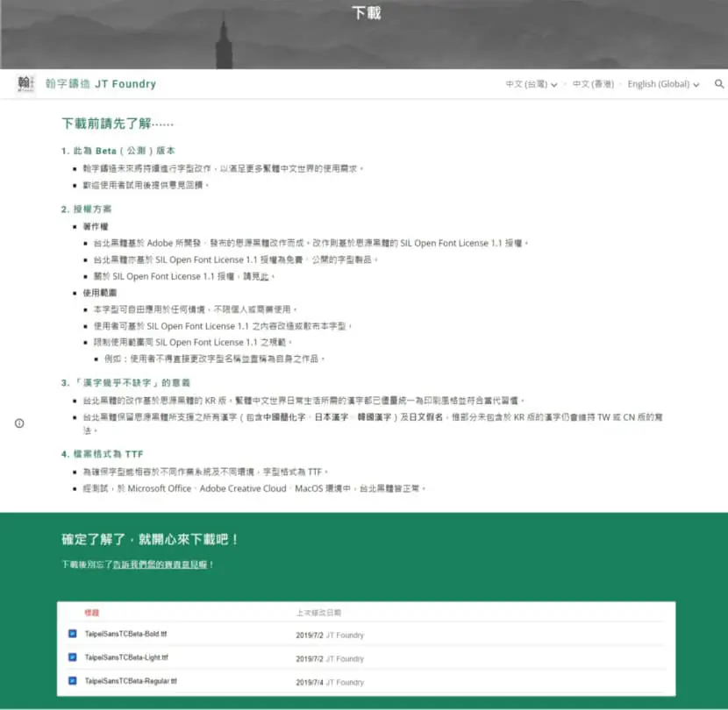Viewport: 728px width, 710px height.
Task: Click the file icon beside TaipeiSansTCBeta-Regular.ttf
Action: (x=73, y=681)
